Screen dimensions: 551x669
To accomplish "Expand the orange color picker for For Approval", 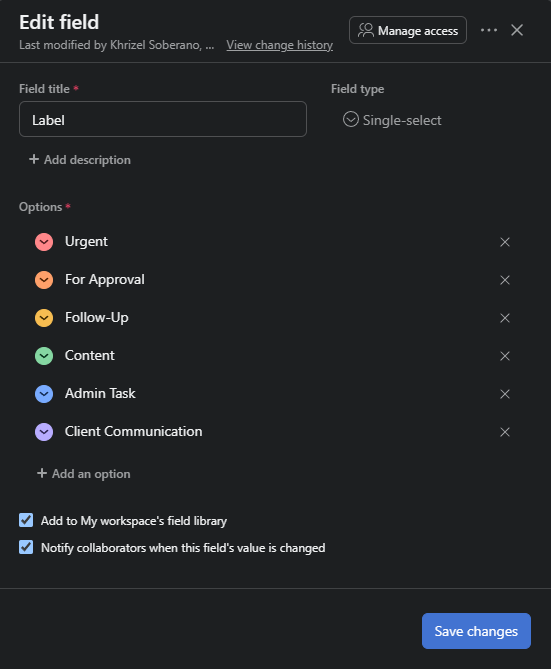I will pyautogui.click(x=44, y=280).
